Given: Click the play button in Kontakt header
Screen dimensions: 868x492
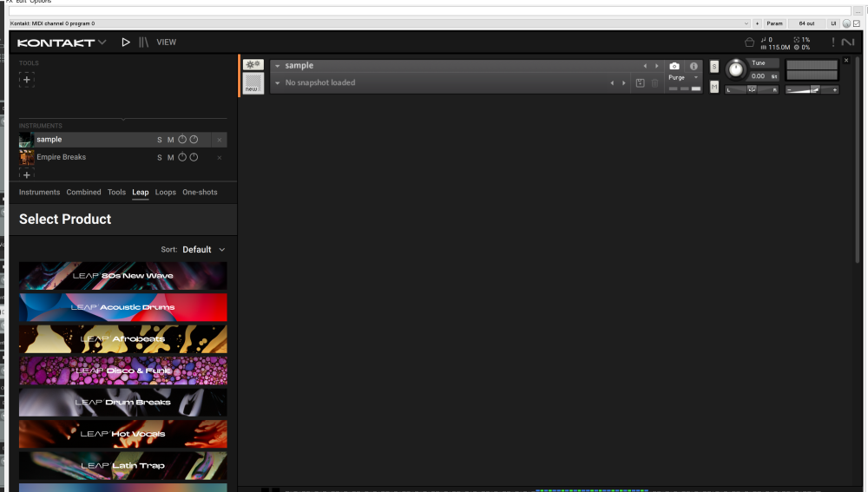Looking at the screenshot, I should (126, 42).
